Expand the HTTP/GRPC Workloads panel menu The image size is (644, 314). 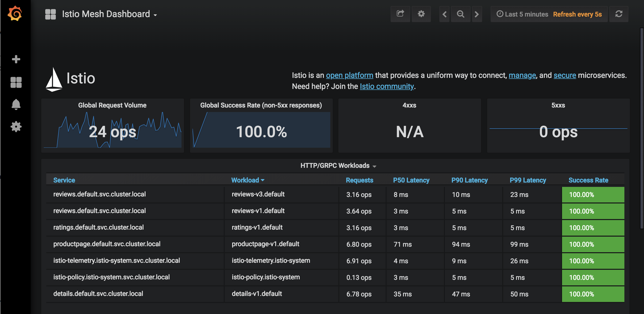pos(375,166)
